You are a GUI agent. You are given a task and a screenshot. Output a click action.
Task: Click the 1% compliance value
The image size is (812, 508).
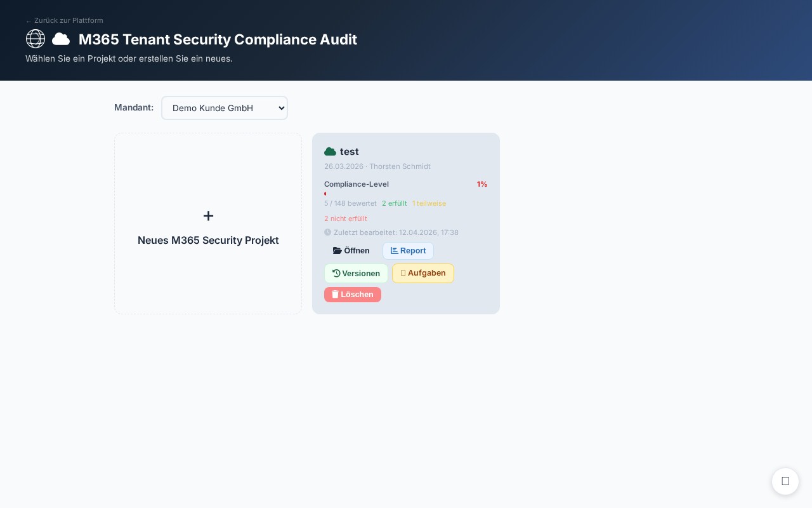coord(482,184)
